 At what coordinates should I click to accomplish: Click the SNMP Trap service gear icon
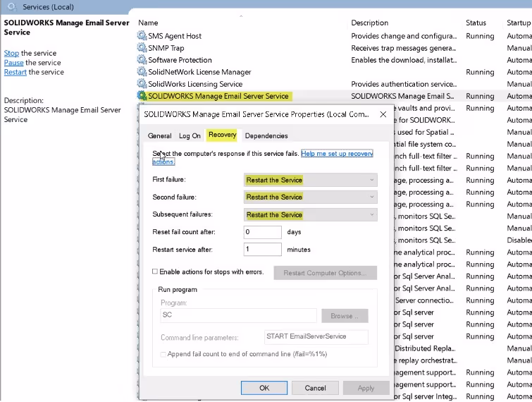[x=142, y=47]
